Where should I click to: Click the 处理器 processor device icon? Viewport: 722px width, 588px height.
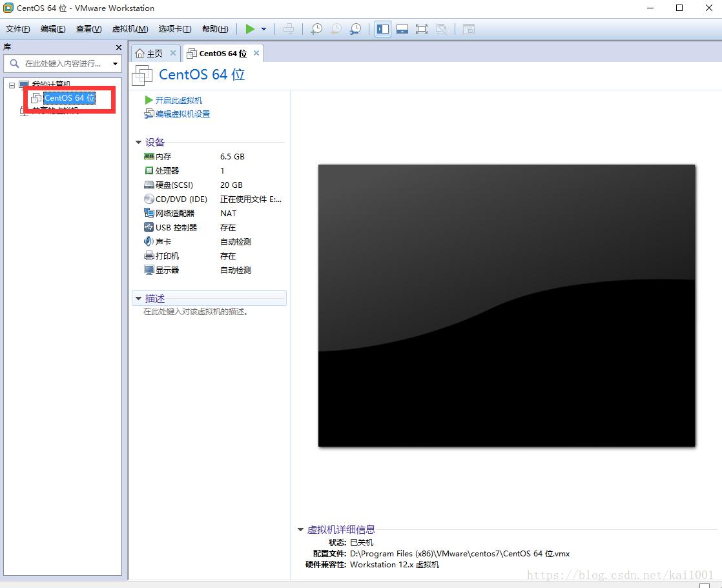[149, 170]
